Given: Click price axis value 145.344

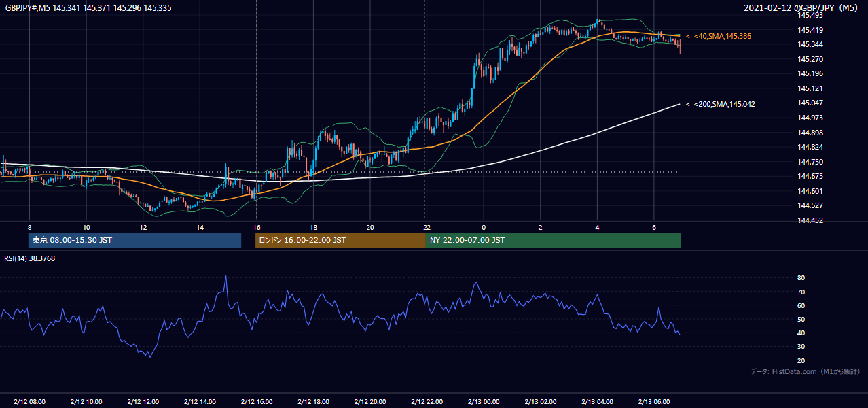Looking at the screenshot, I should point(810,44).
